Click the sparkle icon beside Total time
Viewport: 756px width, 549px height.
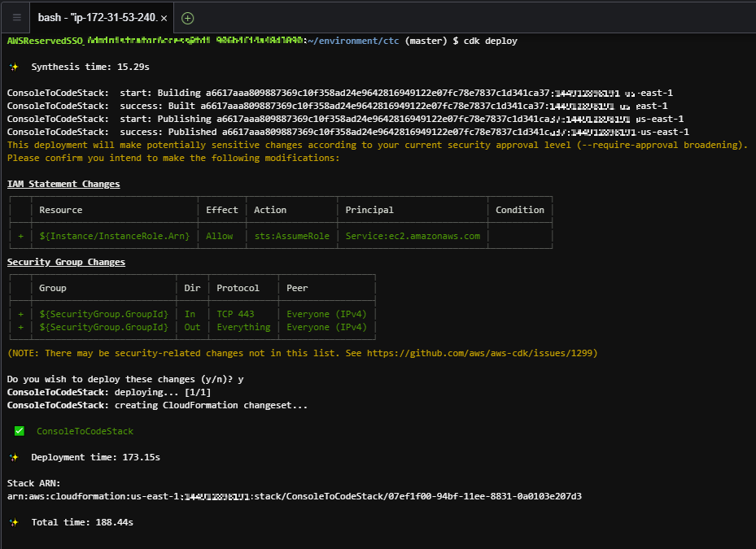(x=13, y=522)
